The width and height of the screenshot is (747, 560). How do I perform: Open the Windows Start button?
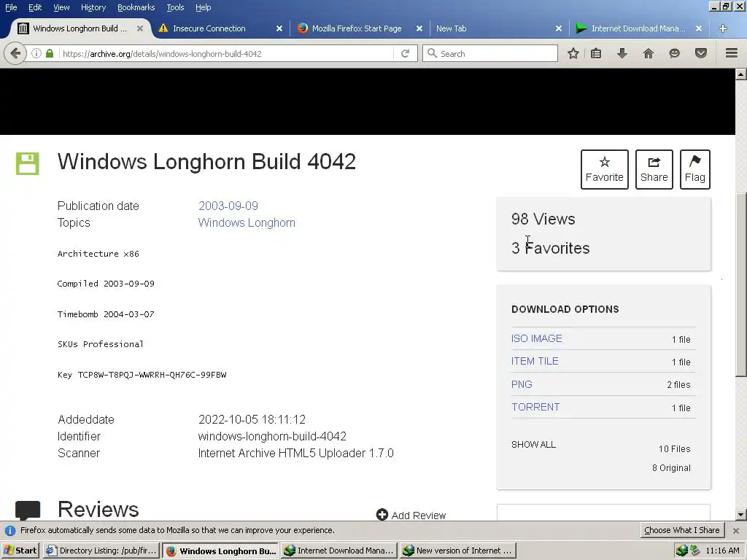pyautogui.click(x=20, y=551)
